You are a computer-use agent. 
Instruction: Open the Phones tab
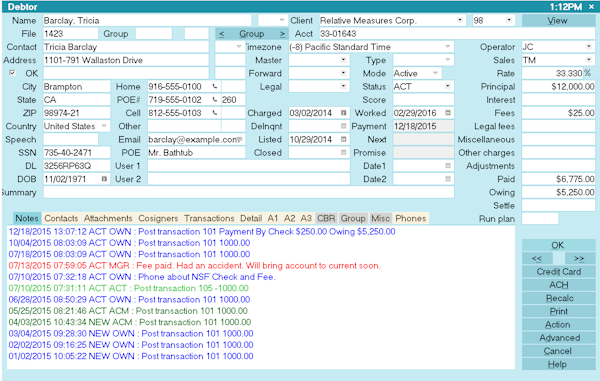(411, 218)
